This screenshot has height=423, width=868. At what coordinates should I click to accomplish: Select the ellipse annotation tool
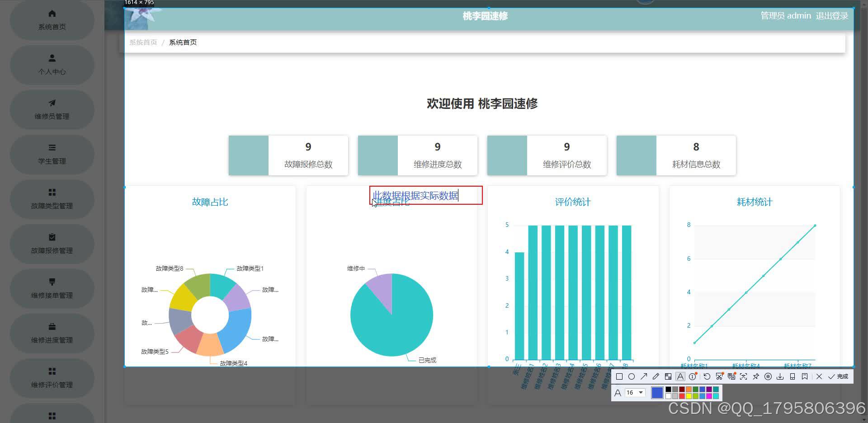632,376
